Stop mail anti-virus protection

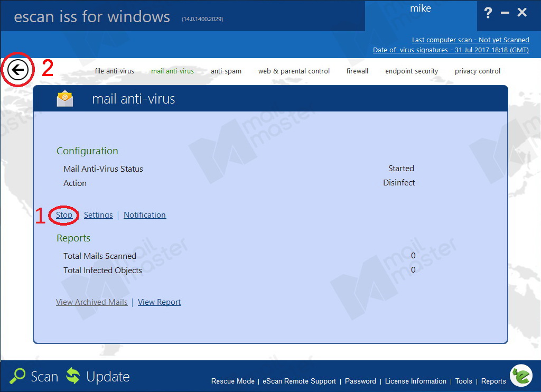64,215
